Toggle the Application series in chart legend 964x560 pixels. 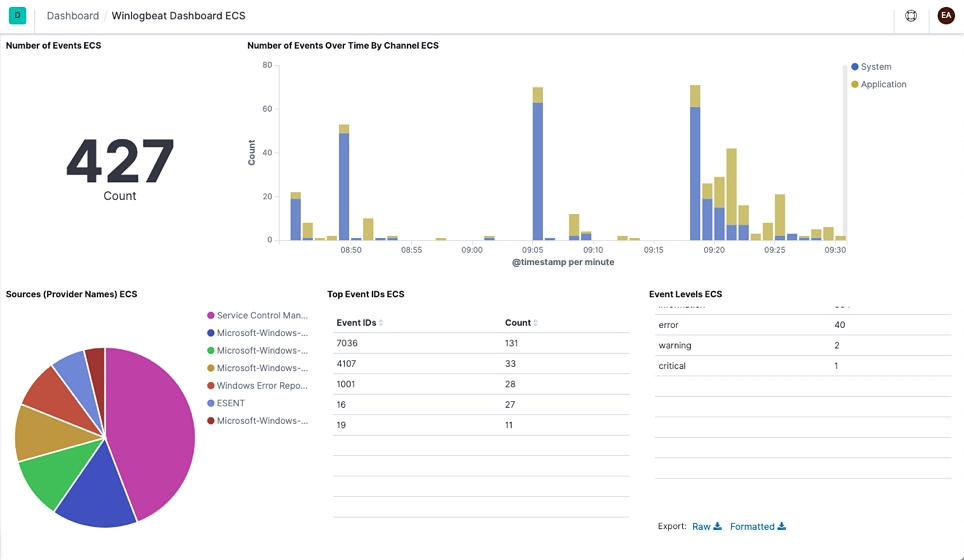click(882, 84)
